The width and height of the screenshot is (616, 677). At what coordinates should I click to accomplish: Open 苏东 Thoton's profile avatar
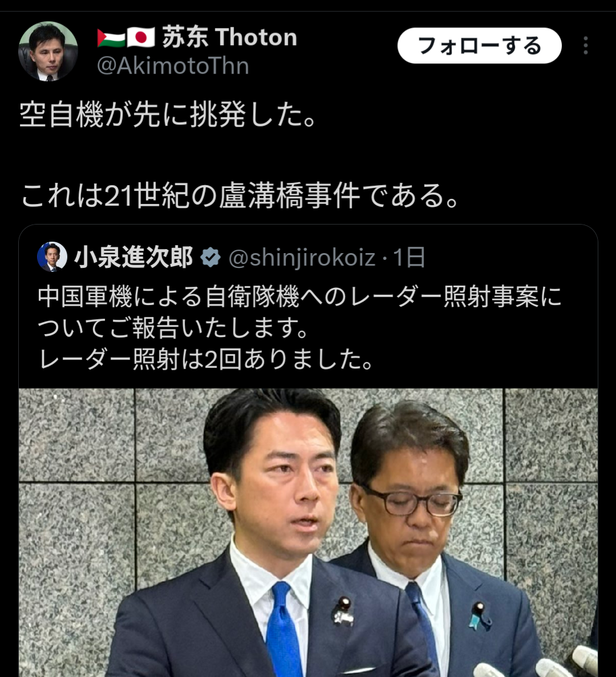pyautogui.click(x=48, y=51)
